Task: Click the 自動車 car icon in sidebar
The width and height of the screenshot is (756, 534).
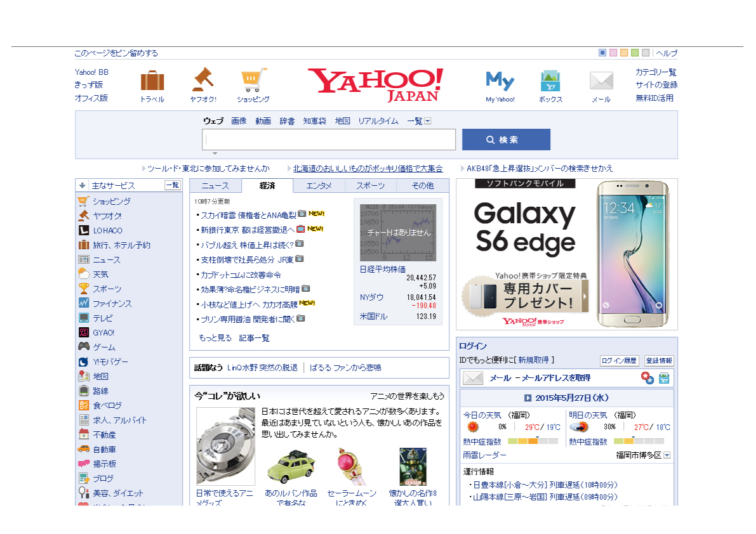Action: (84, 449)
